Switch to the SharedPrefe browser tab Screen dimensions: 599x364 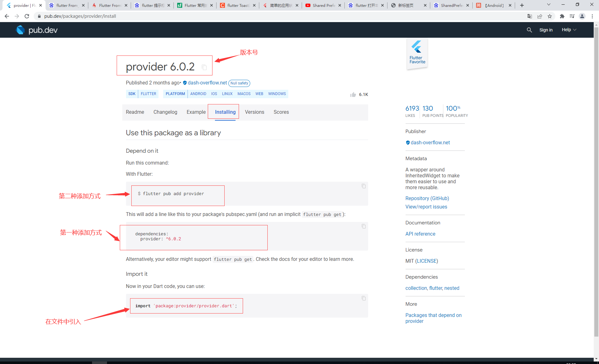[451, 5]
